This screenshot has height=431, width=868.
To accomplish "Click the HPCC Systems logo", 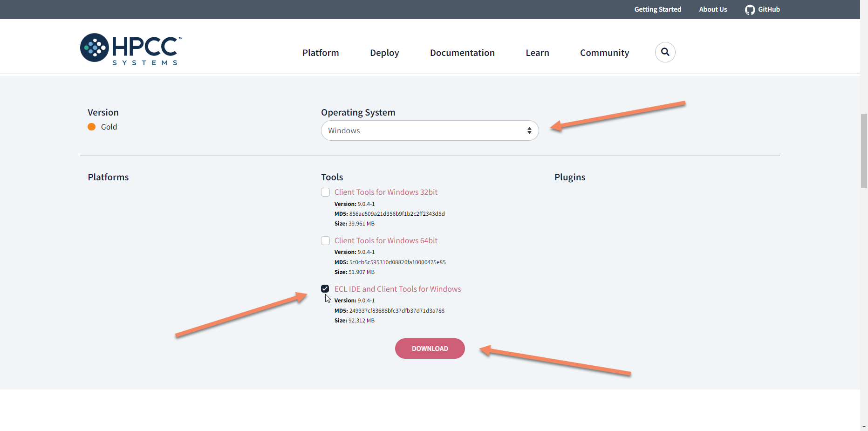I will click(131, 49).
